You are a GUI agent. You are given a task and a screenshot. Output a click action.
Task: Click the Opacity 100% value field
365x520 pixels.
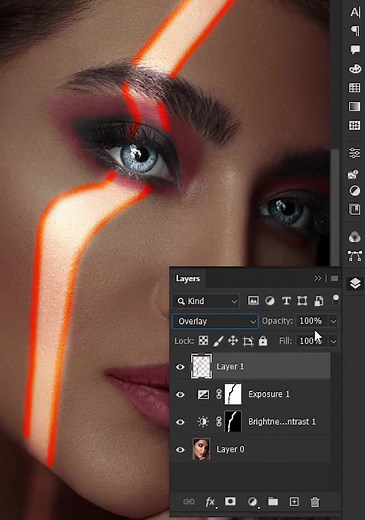[x=311, y=321]
